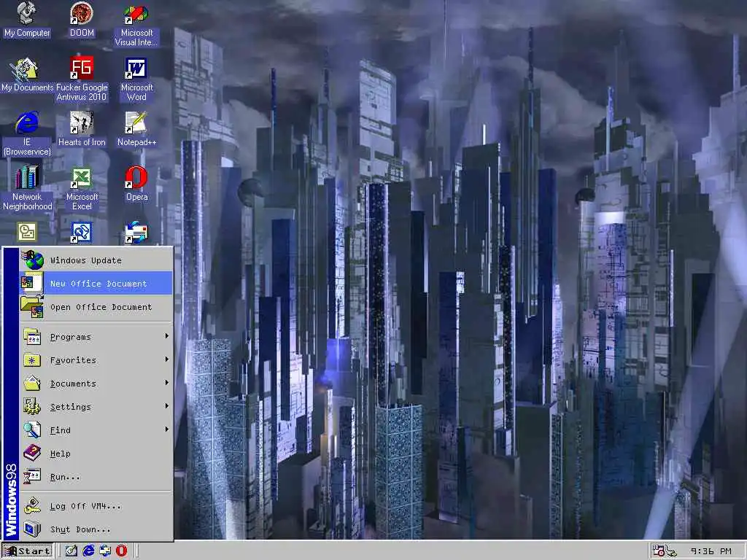747x560 pixels.
Task: Choose Log Off VM4...
Action: coord(96,506)
